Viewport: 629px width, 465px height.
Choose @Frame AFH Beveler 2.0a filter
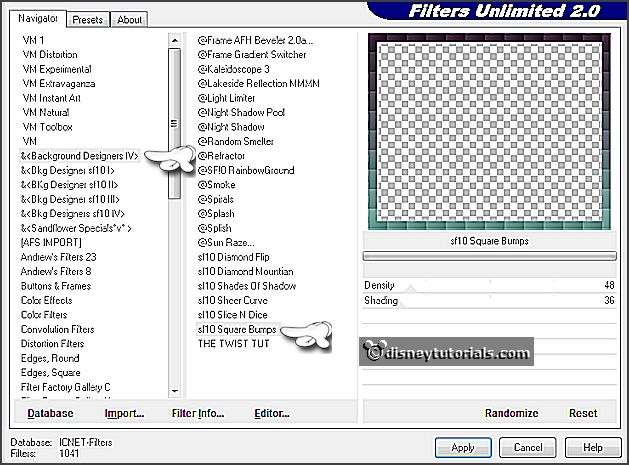[x=256, y=41]
